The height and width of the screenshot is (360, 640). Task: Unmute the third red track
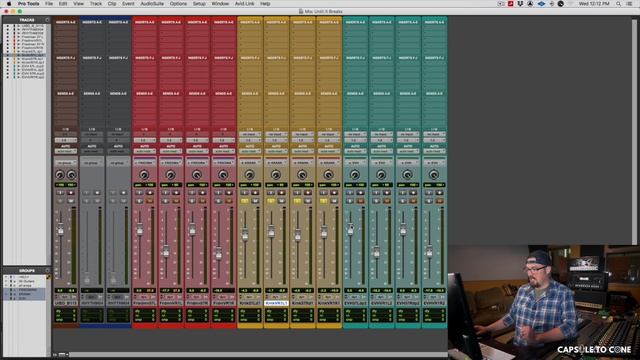[x=203, y=201]
